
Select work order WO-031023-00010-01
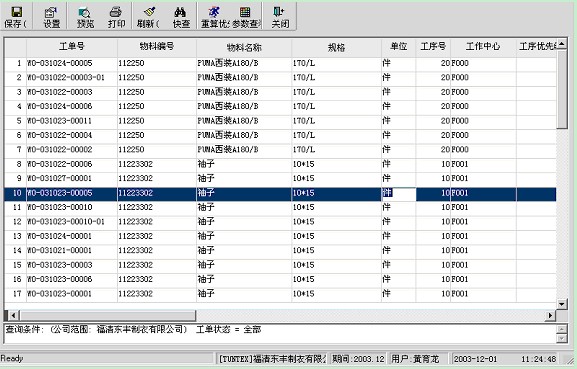[66, 222]
